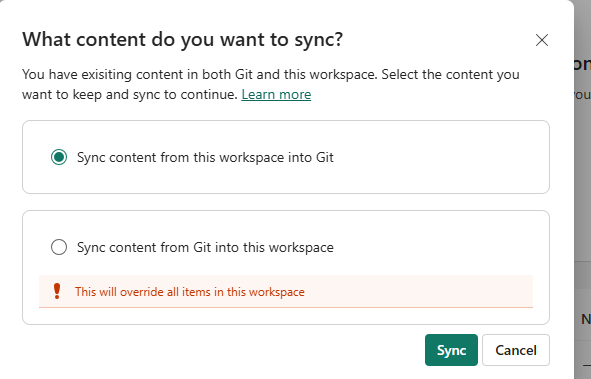
Task: Click the red exclamation warning icon
Action: (57, 291)
